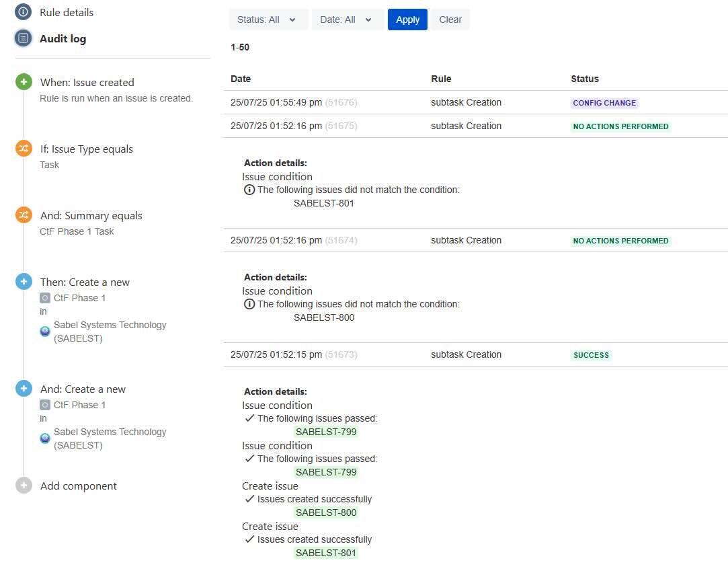
Task: Click subtask Creation rule name in SUCCESS row
Action: (x=466, y=354)
